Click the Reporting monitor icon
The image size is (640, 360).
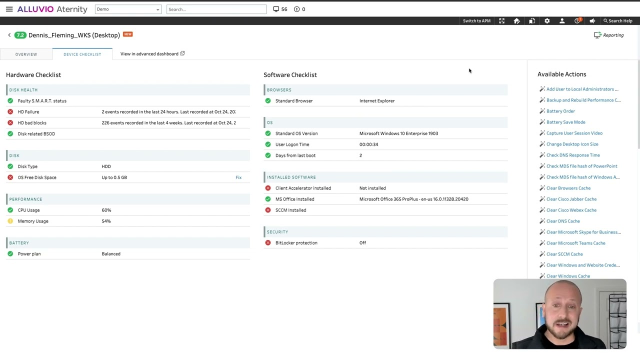[597, 35]
